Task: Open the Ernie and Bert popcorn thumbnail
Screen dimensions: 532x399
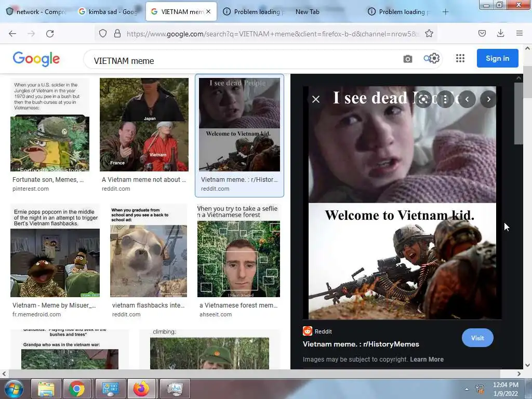Action: [55, 251]
